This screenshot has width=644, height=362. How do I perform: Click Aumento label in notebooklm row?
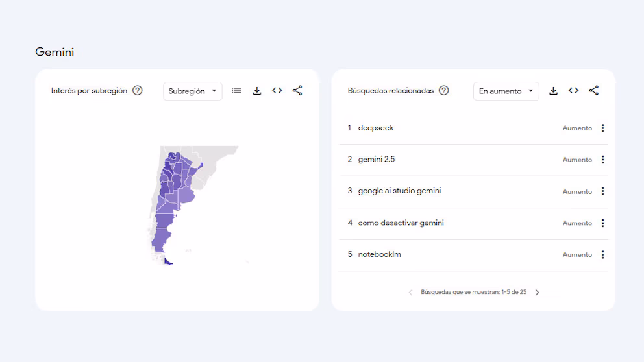[577, 254]
